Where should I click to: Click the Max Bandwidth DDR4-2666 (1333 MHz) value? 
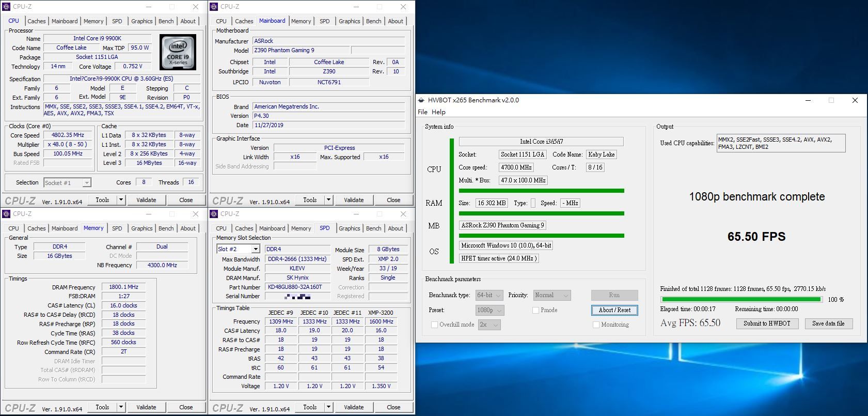tap(297, 259)
